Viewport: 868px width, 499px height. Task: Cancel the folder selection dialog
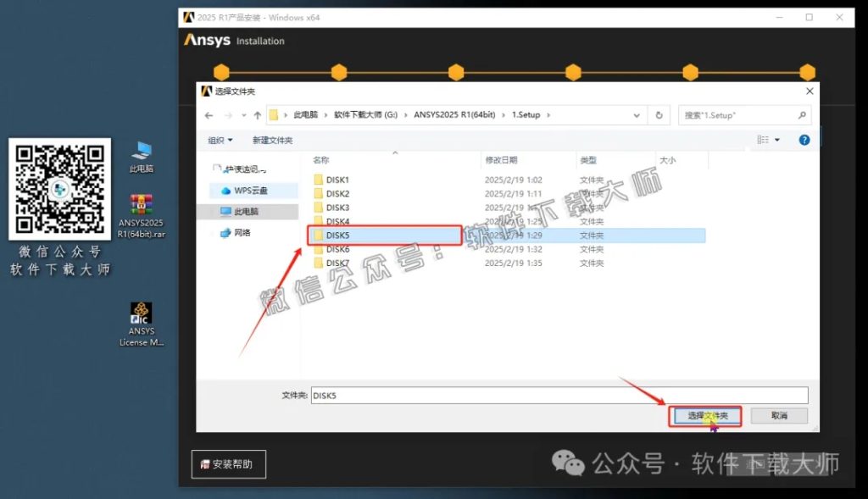[778, 416]
